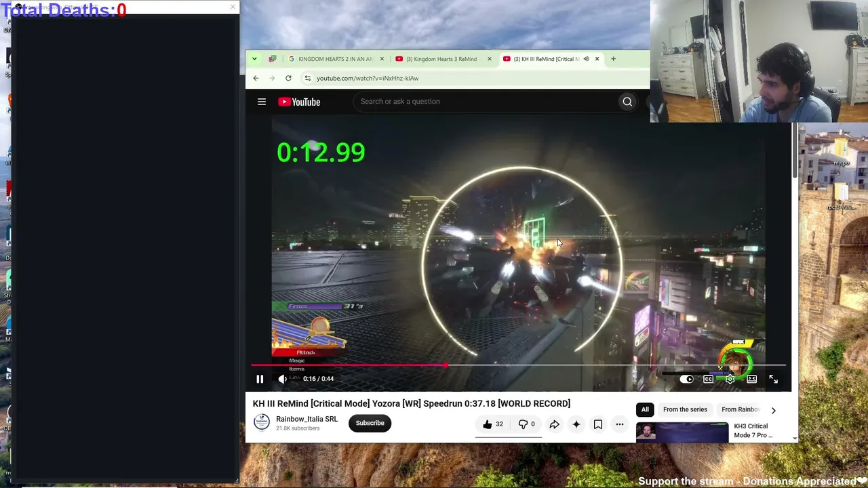Share the video using arrow icon
Image resolution: width=868 pixels, height=488 pixels.
[x=554, y=424]
